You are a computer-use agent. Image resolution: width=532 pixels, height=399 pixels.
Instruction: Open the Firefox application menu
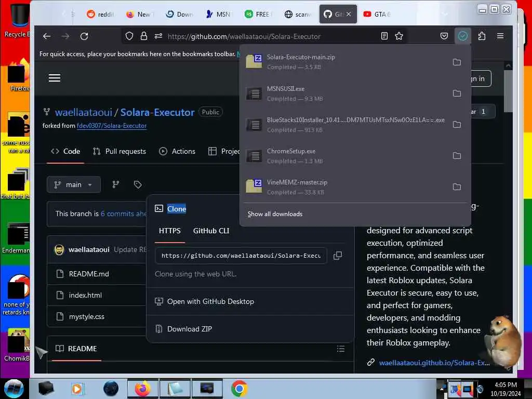tap(500, 36)
